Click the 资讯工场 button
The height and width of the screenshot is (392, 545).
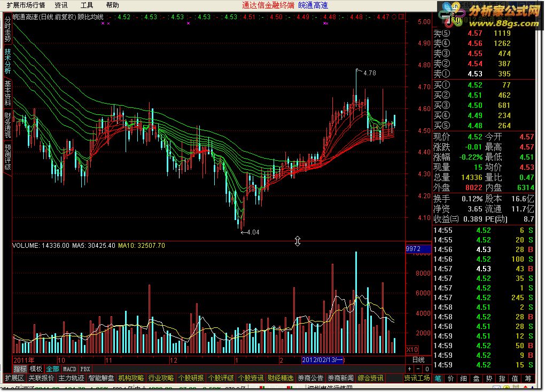(x=417, y=378)
